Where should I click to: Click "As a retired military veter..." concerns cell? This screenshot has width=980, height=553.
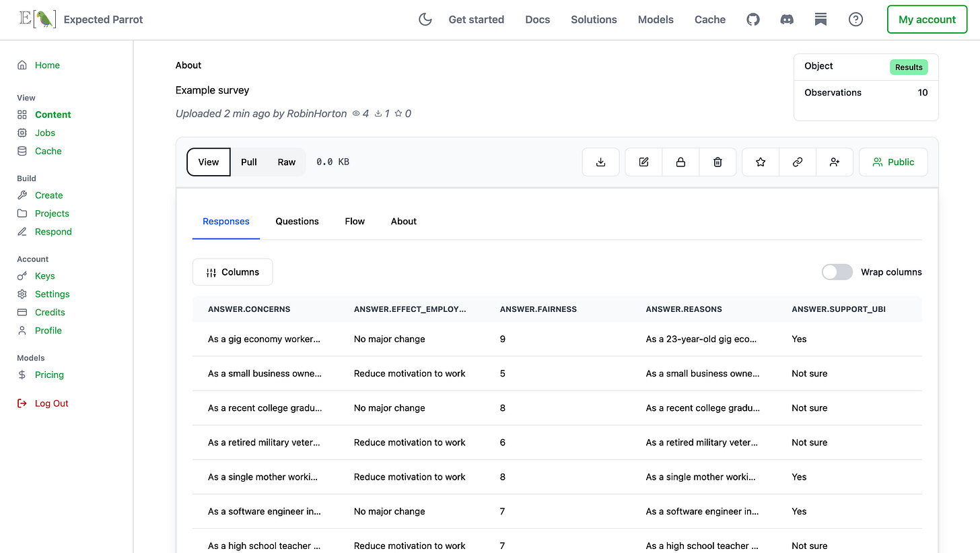[264, 443]
